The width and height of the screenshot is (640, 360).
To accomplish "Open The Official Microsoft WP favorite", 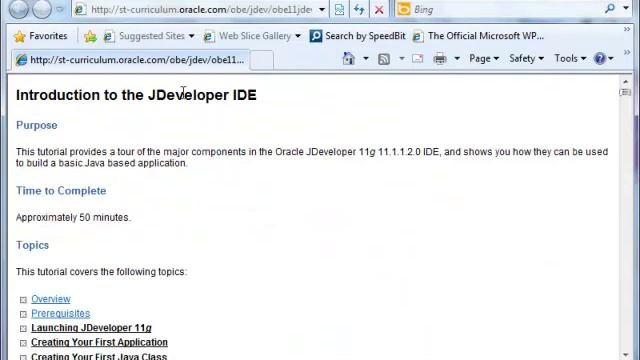I will (x=478, y=36).
